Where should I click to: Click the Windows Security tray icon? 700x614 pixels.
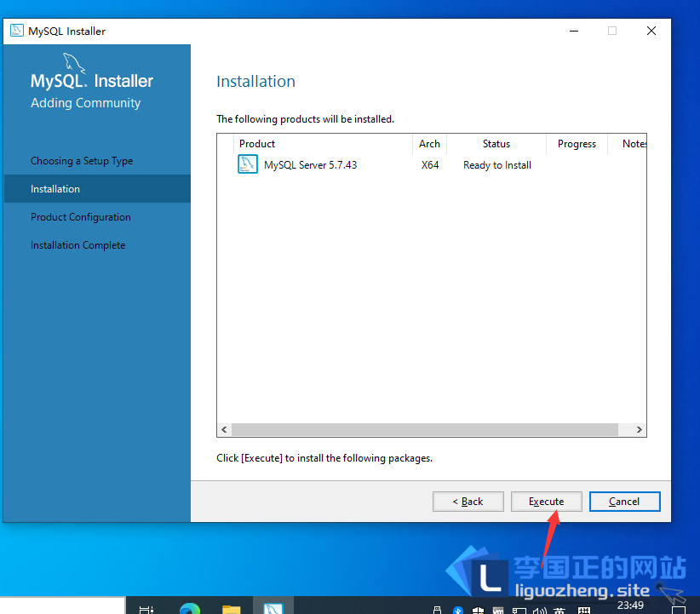478,610
